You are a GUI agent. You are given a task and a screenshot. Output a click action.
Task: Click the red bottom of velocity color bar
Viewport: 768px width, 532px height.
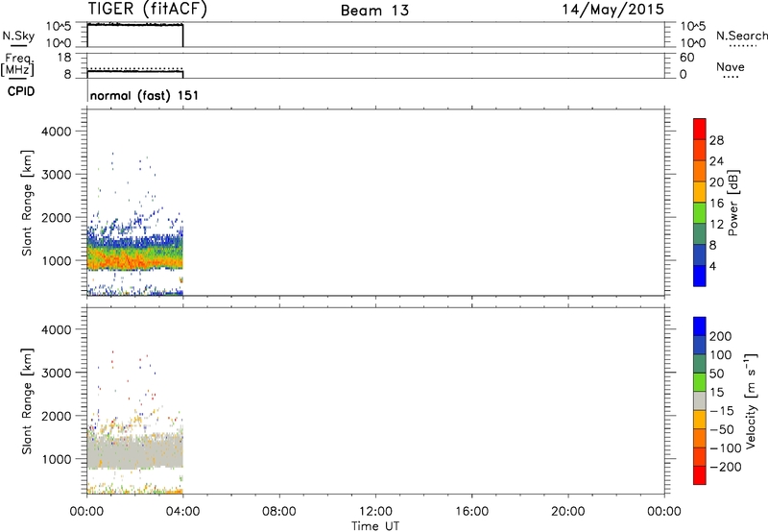[x=700, y=475]
